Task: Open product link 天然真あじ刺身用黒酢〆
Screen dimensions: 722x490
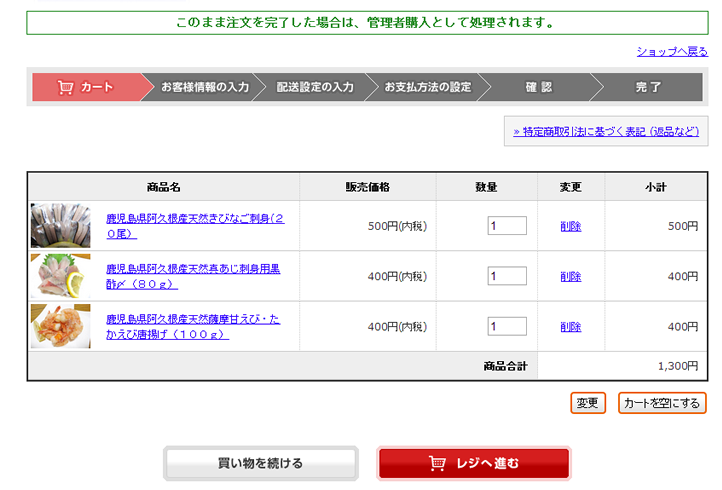Action: pyautogui.click(x=192, y=276)
